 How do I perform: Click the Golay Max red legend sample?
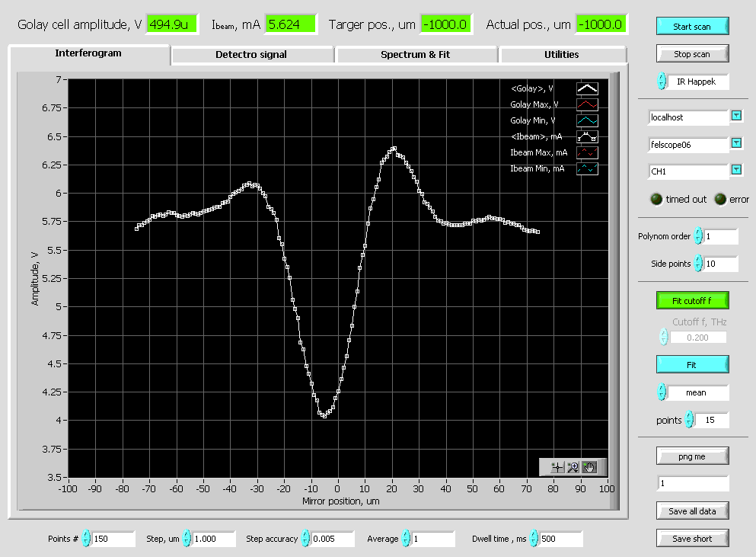point(587,104)
